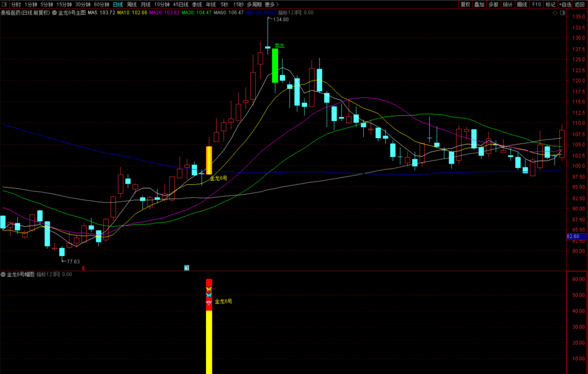Viewport: 588px width, 374px height.
Task: Select the 60分钟 timeframe
Action: pyautogui.click(x=102, y=4)
